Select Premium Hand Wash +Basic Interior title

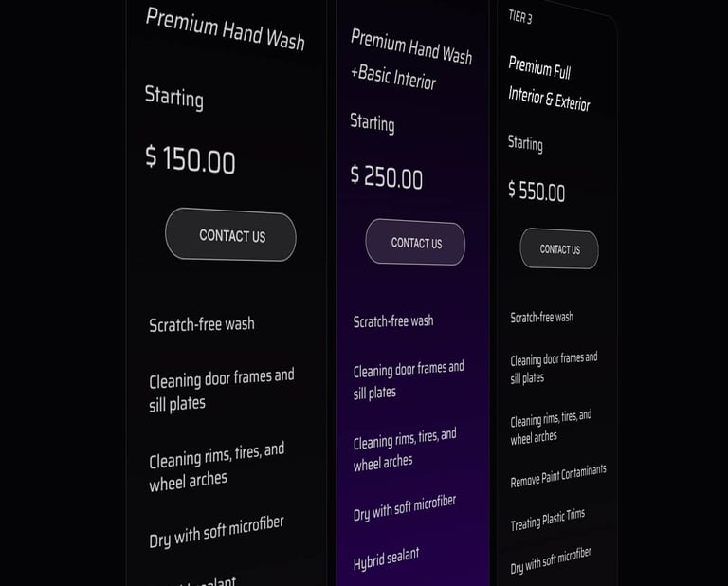[410, 59]
